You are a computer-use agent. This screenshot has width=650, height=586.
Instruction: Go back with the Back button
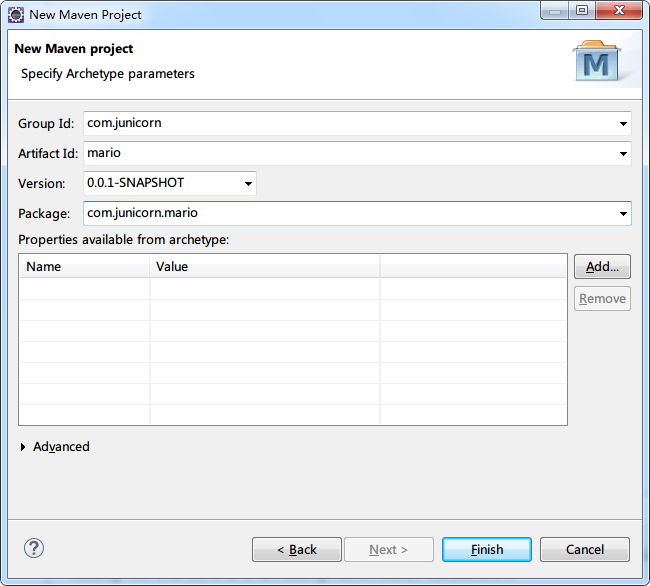click(x=297, y=550)
